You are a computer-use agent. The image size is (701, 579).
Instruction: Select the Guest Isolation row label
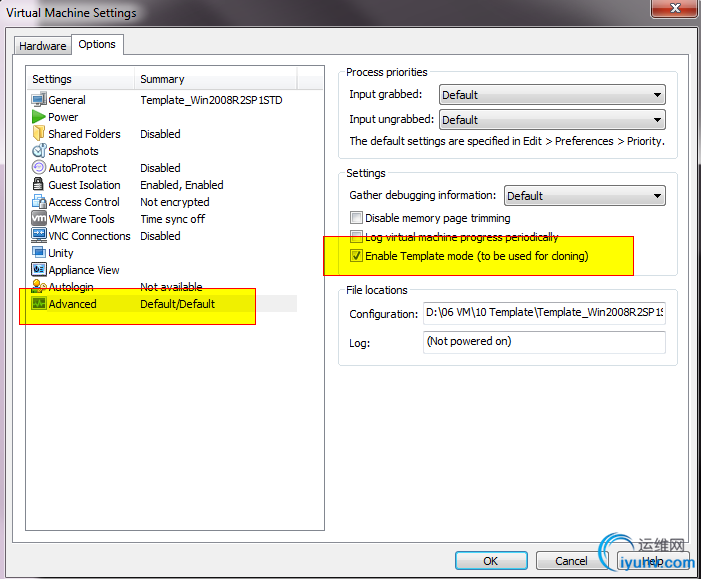click(84, 185)
